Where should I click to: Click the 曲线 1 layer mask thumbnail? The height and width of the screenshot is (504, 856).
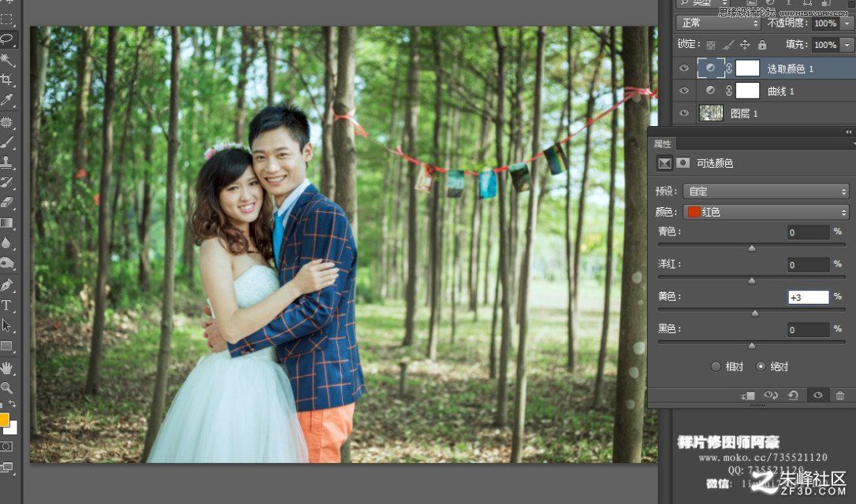click(747, 91)
